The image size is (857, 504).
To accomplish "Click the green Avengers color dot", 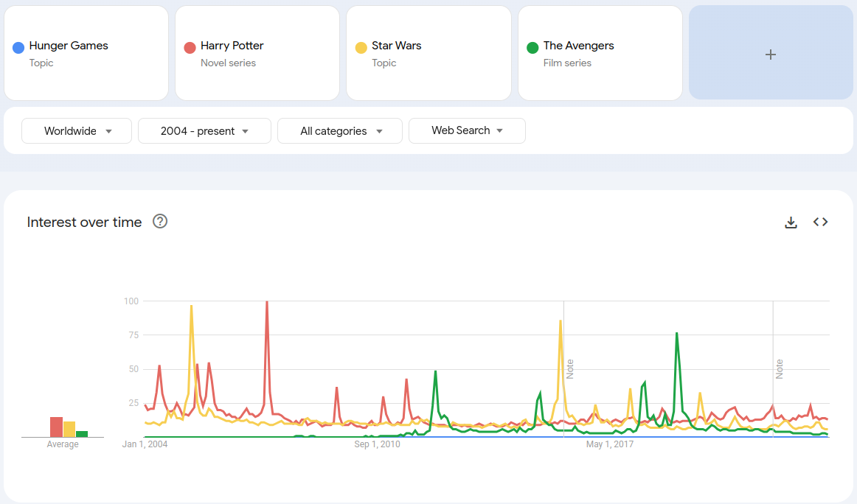I will (532, 47).
